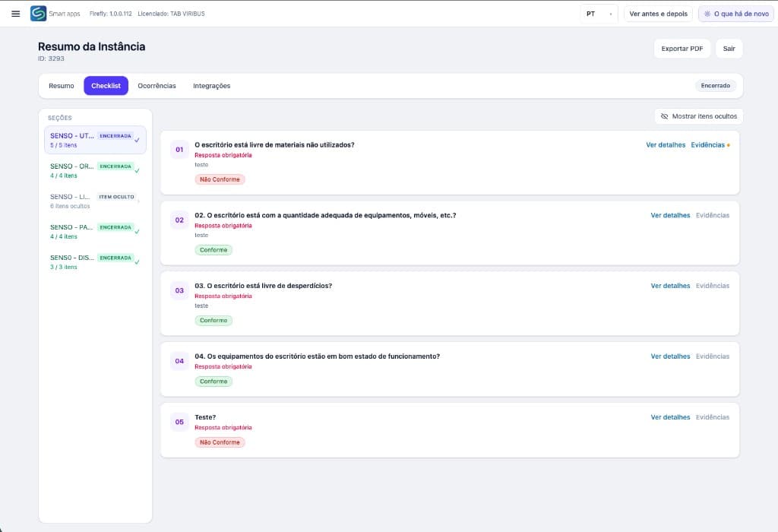Click the checkmark on SENSO - UT... section
Screen dimensions: 778x532
[137, 141]
